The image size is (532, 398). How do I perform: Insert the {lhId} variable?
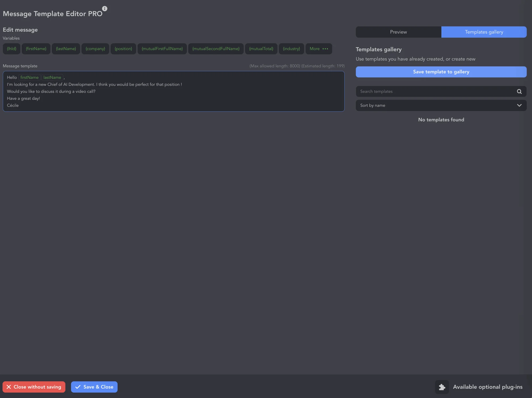11,49
